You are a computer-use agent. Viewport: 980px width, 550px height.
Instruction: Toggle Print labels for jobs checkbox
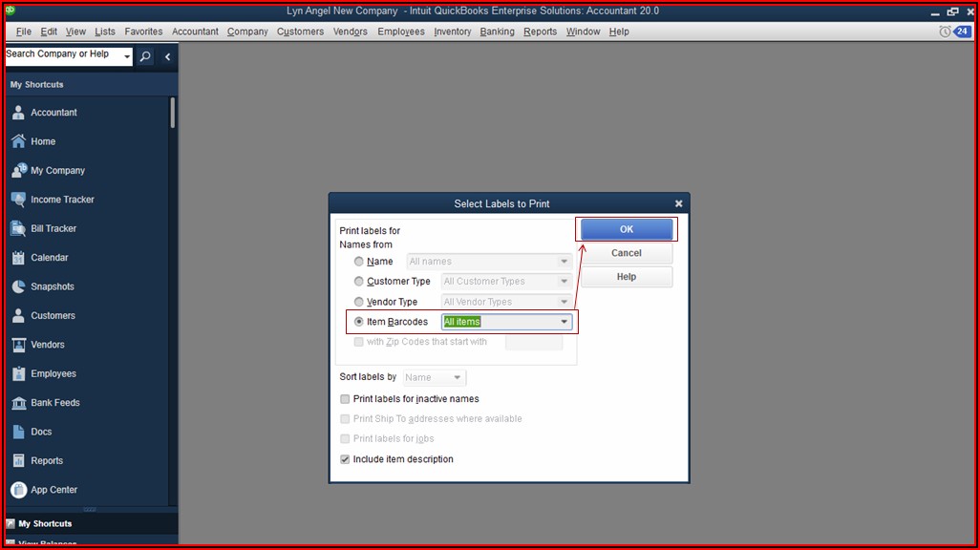click(345, 438)
